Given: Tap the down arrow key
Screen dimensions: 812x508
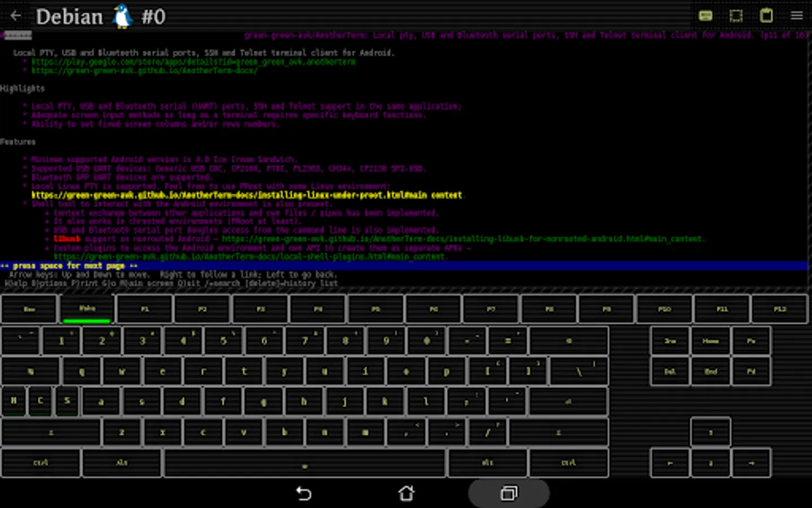Looking at the screenshot, I should [x=710, y=463].
